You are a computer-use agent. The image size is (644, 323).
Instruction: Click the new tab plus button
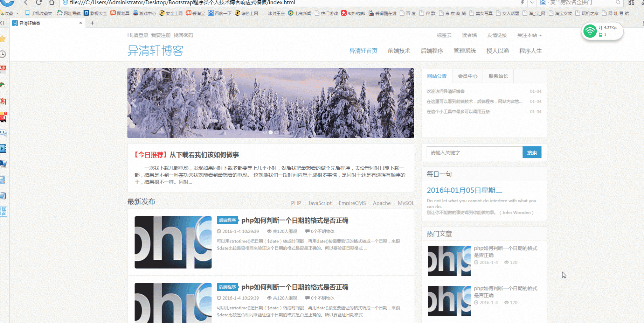[92, 23]
